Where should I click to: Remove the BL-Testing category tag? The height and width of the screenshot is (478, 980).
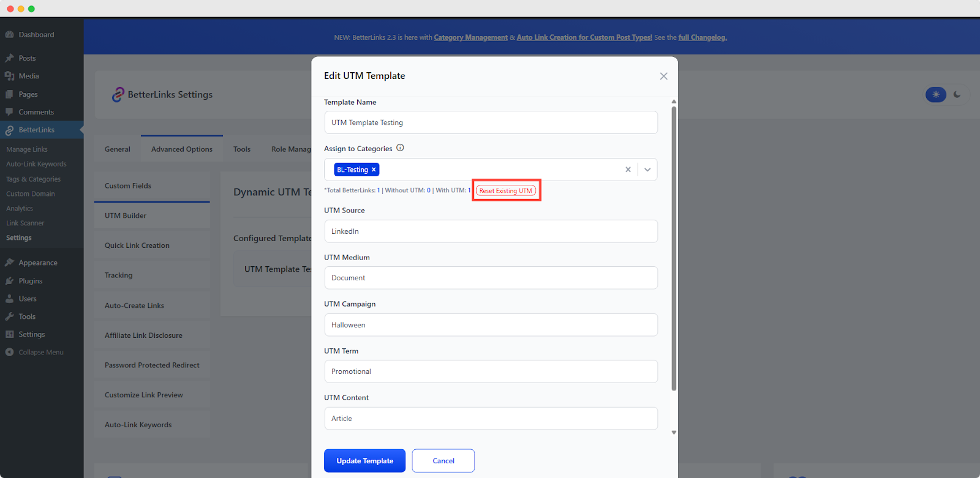(x=374, y=170)
